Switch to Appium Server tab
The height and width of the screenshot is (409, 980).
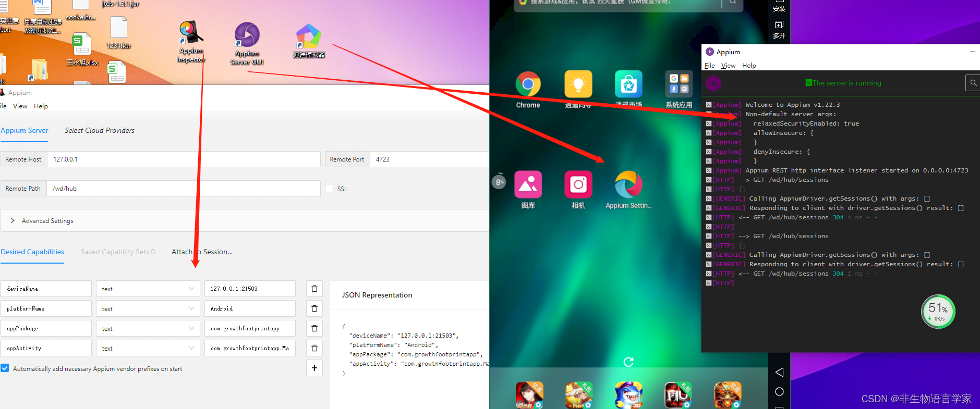[x=25, y=130]
